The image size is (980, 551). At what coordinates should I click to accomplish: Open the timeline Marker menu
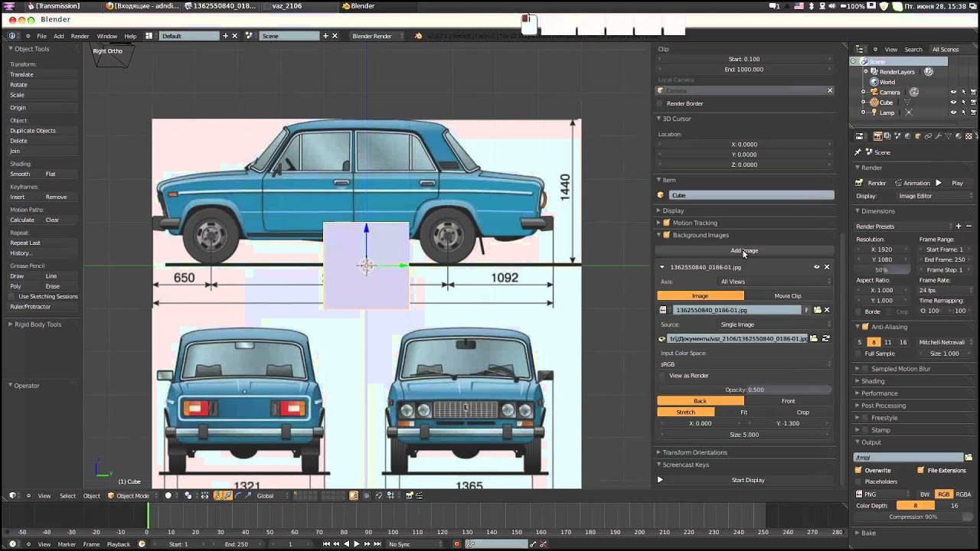pos(67,544)
